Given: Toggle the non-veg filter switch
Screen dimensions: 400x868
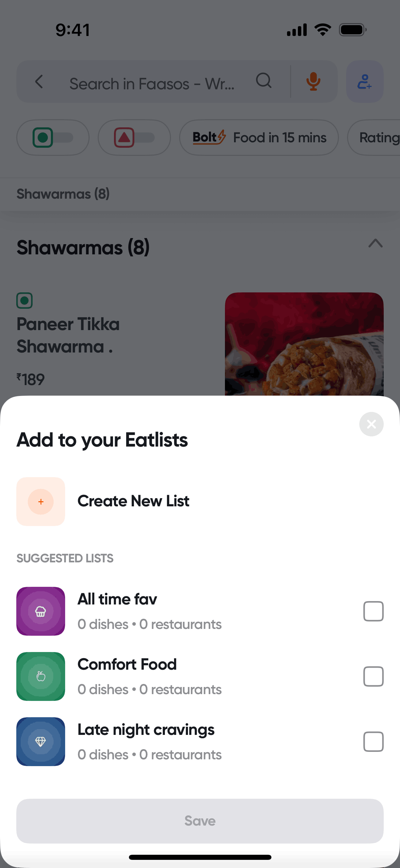Looking at the screenshot, I should click(x=134, y=138).
